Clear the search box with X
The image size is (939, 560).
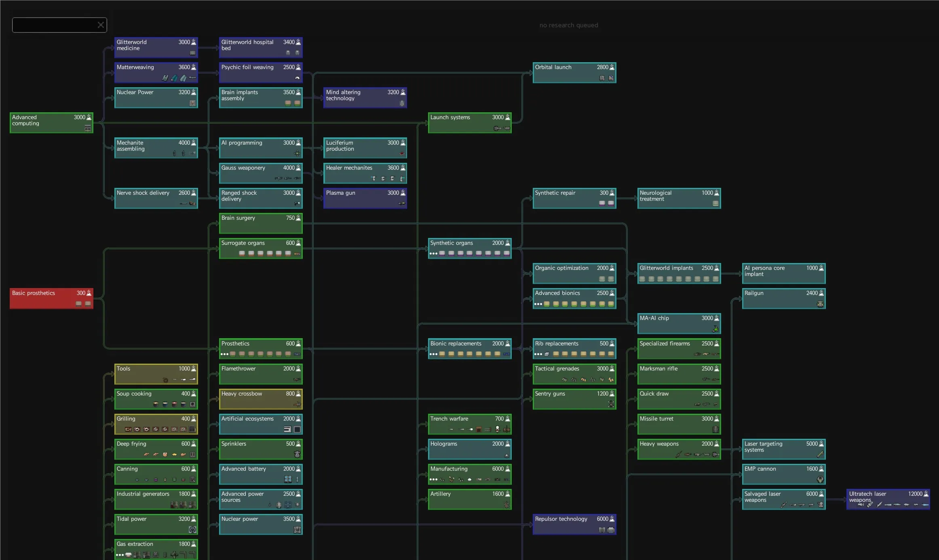pyautogui.click(x=101, y=25)
